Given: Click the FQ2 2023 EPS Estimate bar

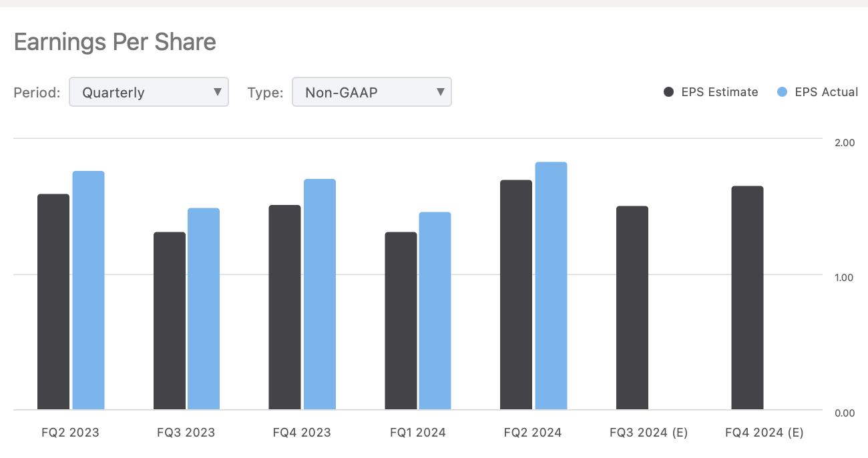Looking at the screenshot, I should click(53, 302).
